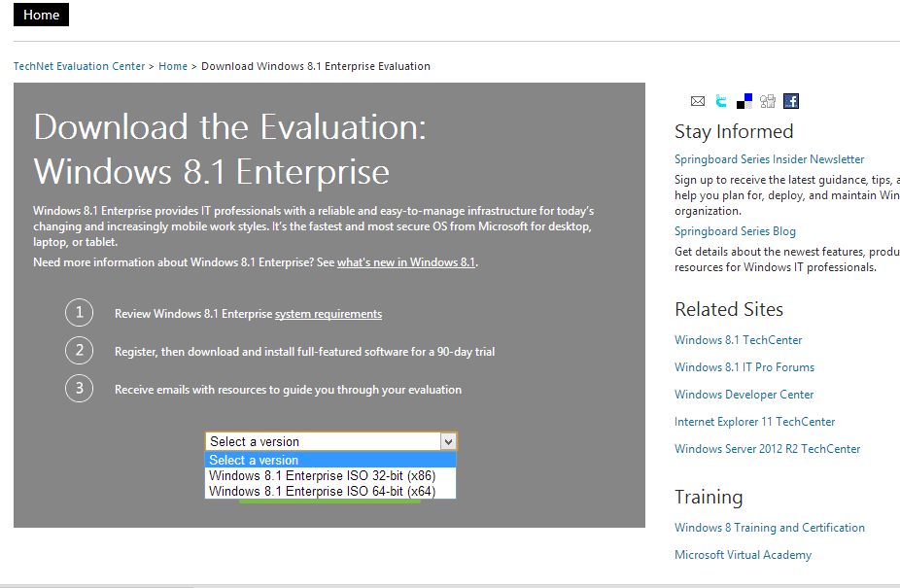
Task: Open the Microsoft Virtual Academy link
Action: (x=743, y=555)
